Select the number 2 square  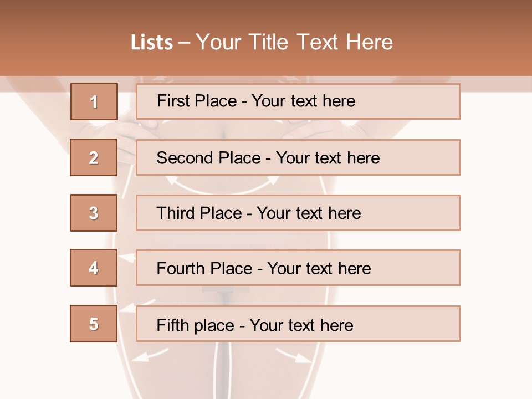[94, 157]
